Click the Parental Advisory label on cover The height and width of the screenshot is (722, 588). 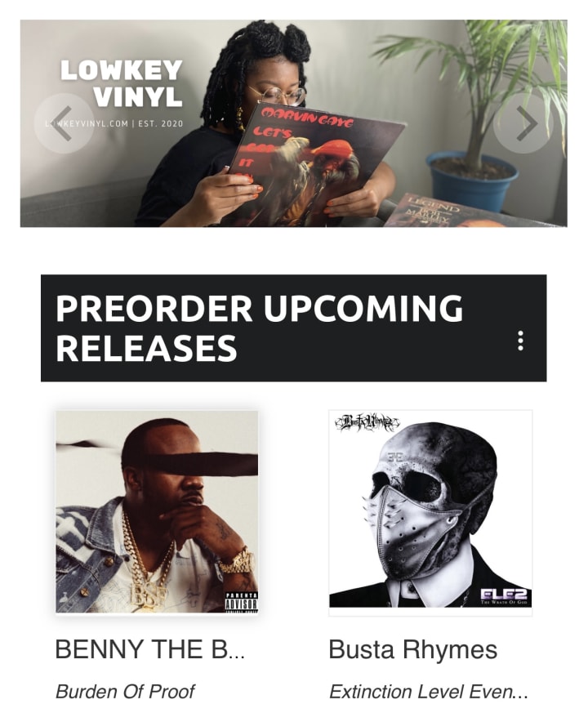coord(241,602)
